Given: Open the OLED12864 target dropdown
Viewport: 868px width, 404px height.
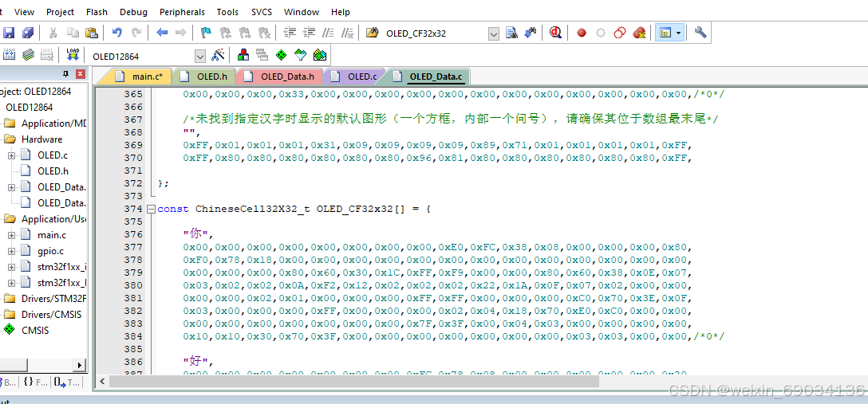Looking at the screenshot, I should (199, 56).
